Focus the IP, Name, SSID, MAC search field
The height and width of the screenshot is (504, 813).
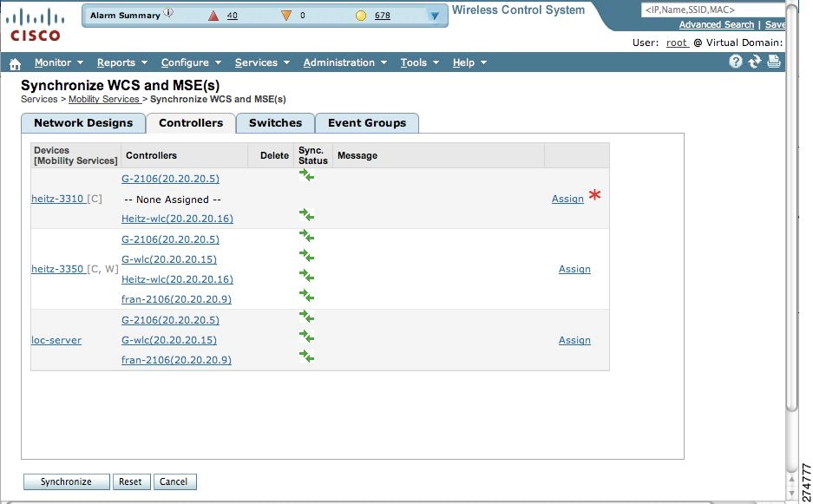pos(713,10)
